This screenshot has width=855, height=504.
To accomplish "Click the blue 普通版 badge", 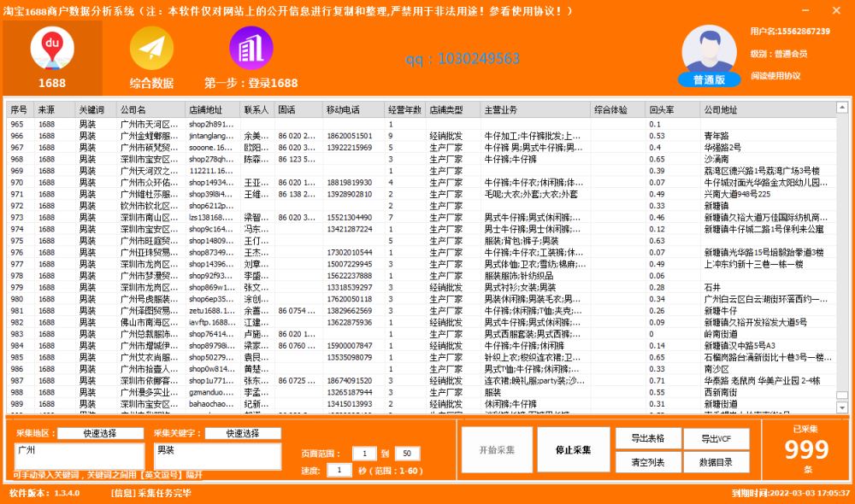I will click(709, 79).
